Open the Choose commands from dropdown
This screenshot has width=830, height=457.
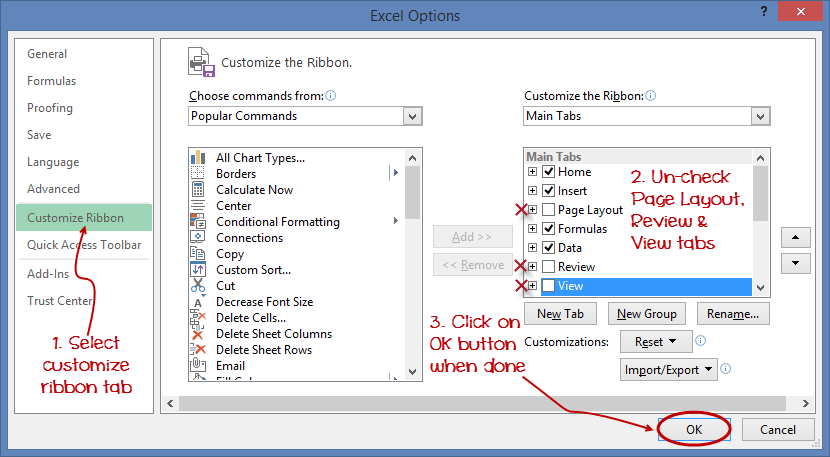pyautogui.click(x=413, y=116)
